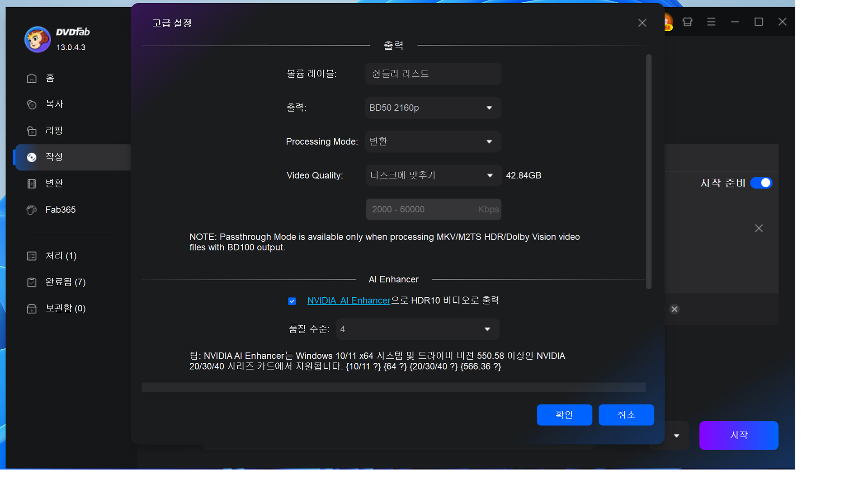This screenshot has width=868, height=488.
Task: Click the skin theme shirt icon
Action: pos(687,22)
